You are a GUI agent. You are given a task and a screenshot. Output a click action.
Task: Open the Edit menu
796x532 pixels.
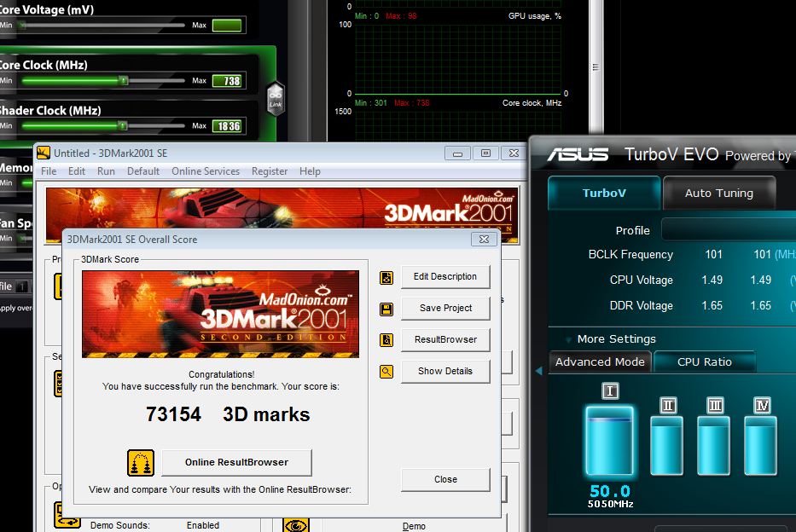coord(77,171)
